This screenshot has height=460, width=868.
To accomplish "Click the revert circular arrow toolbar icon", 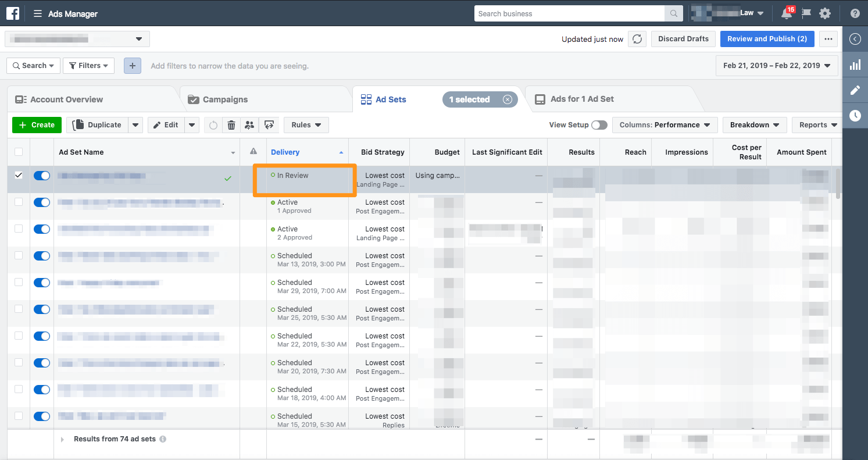I will coord(213,125).
